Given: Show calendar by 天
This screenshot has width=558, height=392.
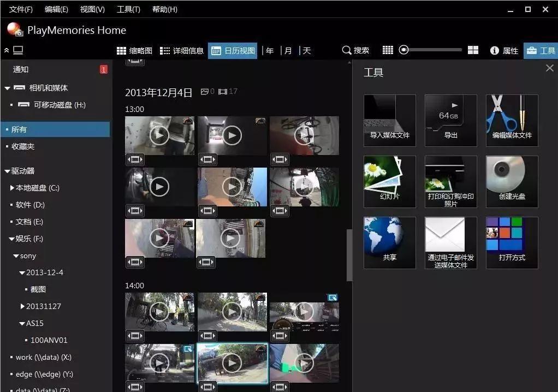Looking at the screenshot, I should coord(307,51).
